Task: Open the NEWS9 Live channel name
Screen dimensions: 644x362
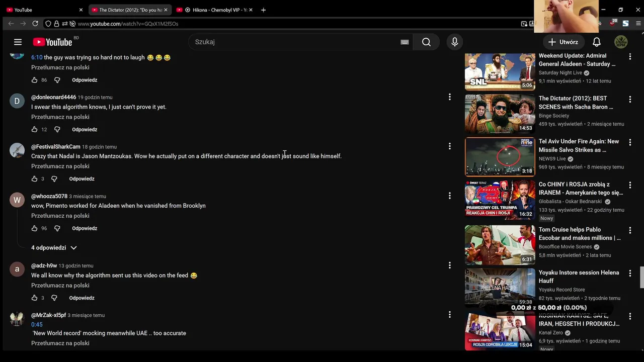Action: tap(552, 159)
